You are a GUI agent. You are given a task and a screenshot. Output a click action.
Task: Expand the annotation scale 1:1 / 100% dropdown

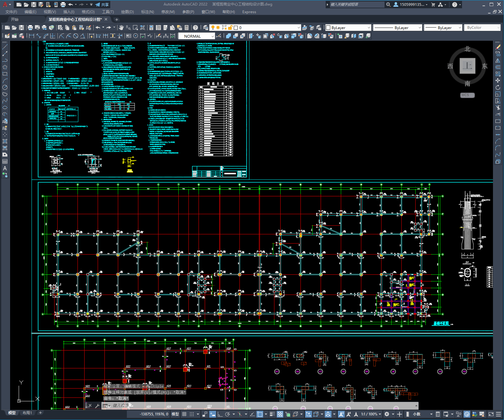[x=371, y=414]
